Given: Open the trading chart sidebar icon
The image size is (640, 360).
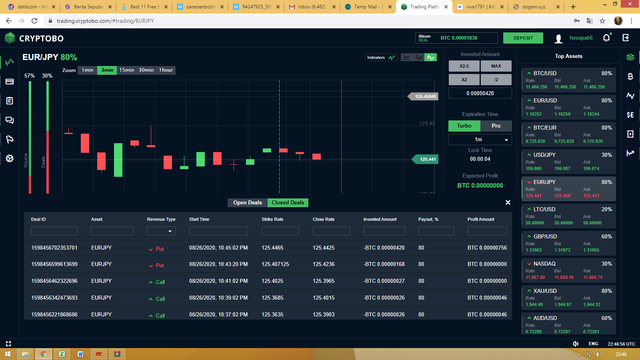Looking at the screenshot, I should point(9,62).
